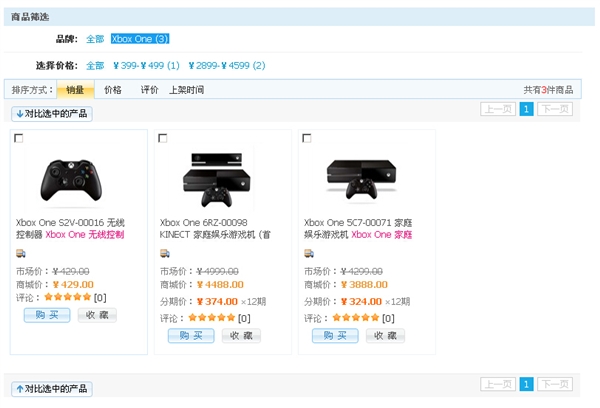Image resolution: width=600 pixels, height=408 pixels.
Task: Click the 共有3件商品 product count
Action: click(548, 90)
